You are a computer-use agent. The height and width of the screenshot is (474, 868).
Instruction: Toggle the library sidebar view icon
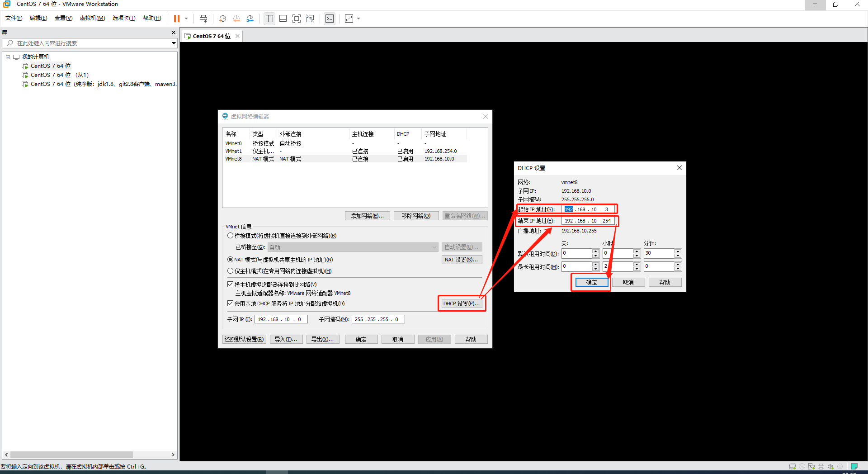pos(269,19)
